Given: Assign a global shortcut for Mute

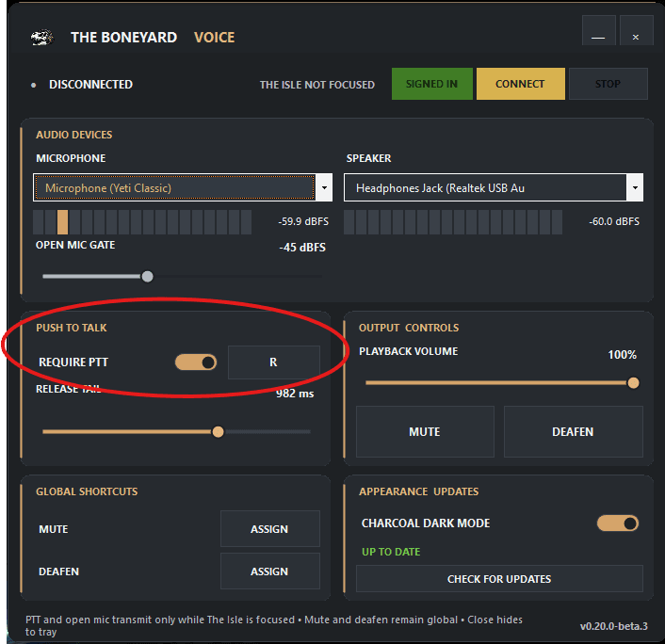Looking at the screenshot, I should (269, 529).
